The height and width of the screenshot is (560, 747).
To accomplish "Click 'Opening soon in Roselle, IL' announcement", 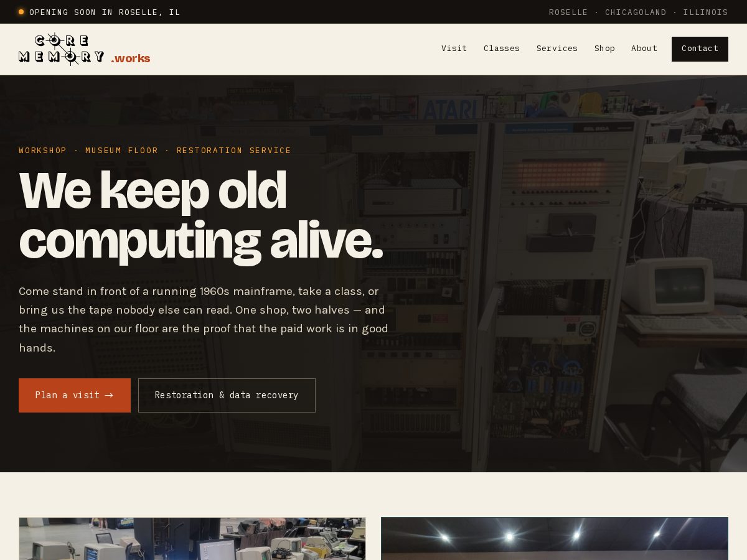I will [105, 12].
